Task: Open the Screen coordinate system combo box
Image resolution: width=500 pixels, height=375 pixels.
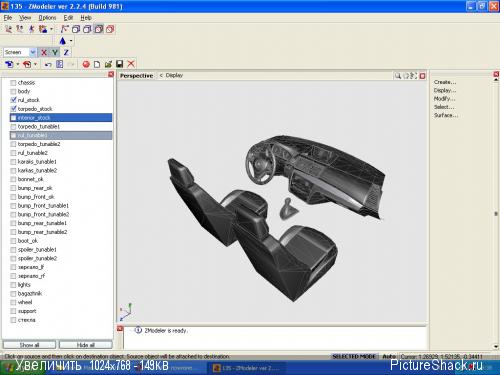Action: tap(20, 52)
